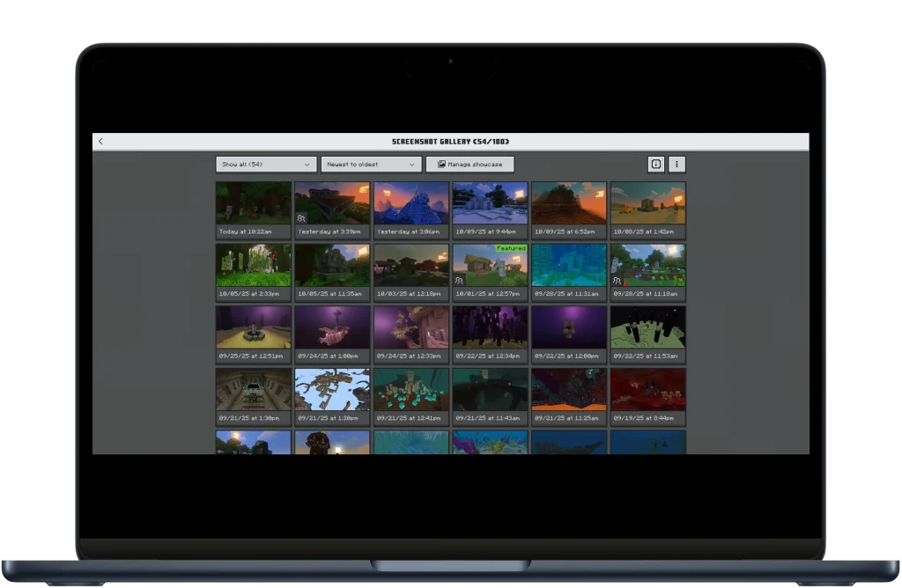Open the 09/24/25 at 12:33pm screenshot

click(x=410, y=334)
